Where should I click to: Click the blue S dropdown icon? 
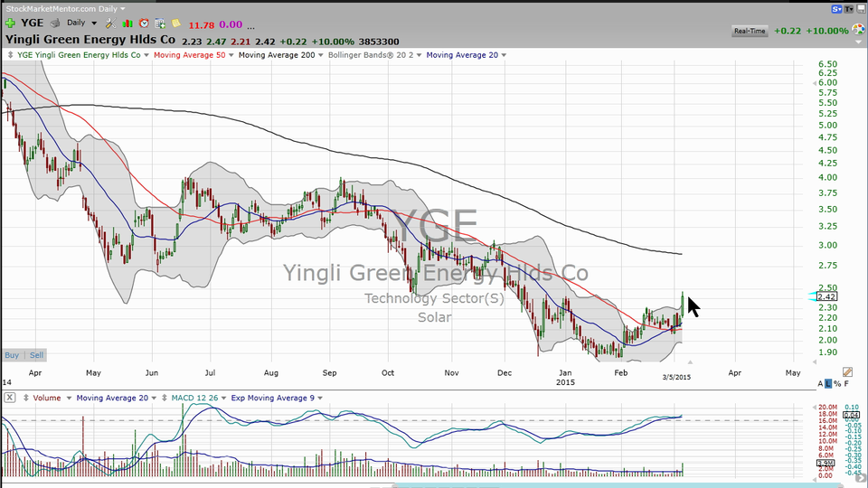click(836, 9)
